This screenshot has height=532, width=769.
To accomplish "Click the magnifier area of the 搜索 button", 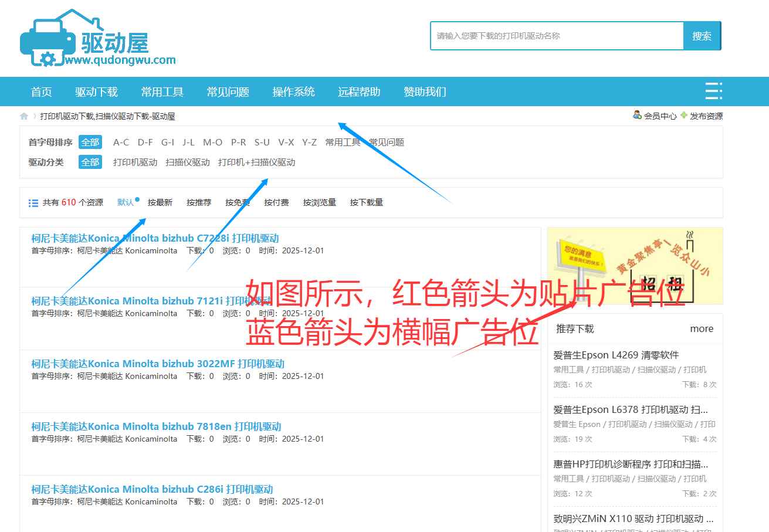I will (702, 36).
